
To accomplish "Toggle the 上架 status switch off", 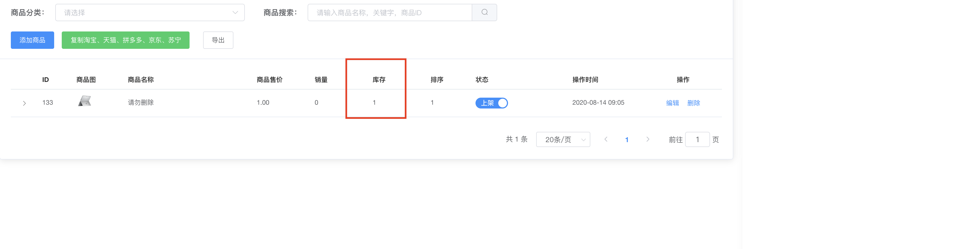I will pos(491,103).
